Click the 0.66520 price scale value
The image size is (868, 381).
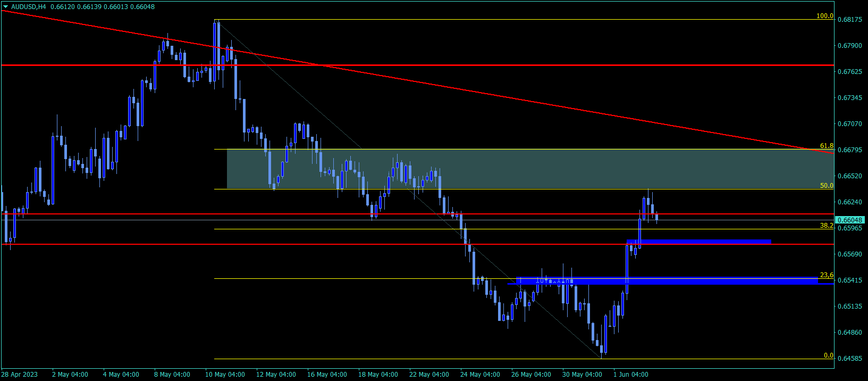849,176
